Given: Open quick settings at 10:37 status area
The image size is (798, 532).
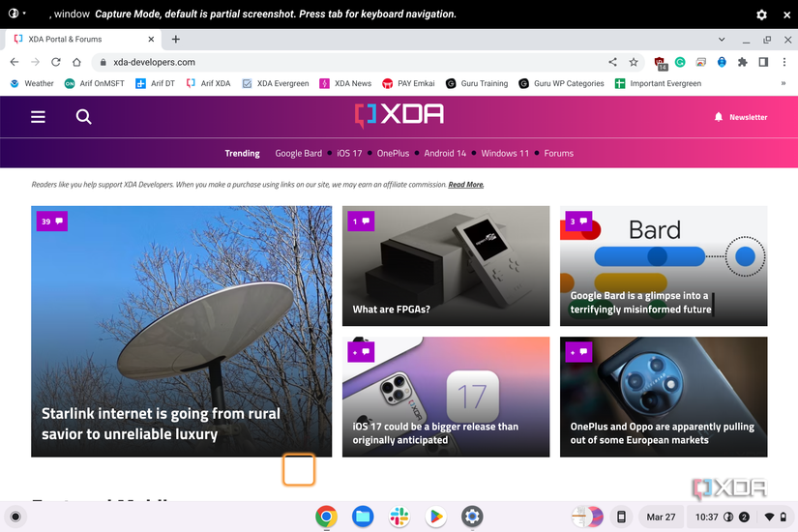Looking at the screenshot, I should (x=739, y=517).
